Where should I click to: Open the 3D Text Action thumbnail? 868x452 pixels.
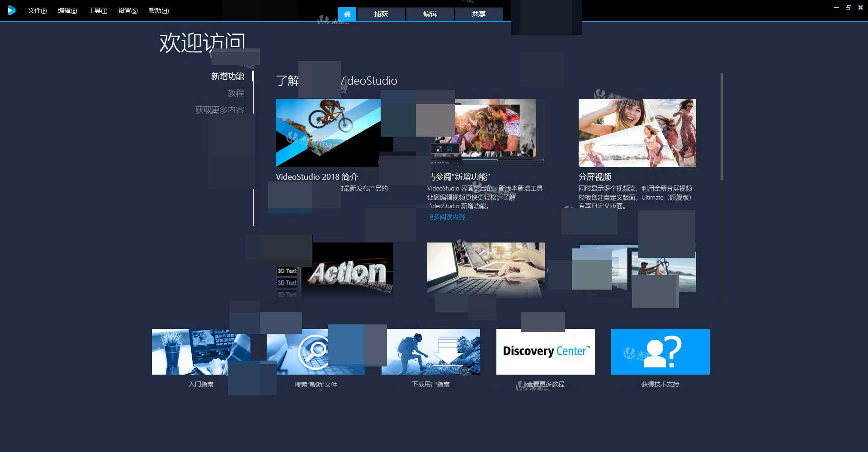coord(335,270)
